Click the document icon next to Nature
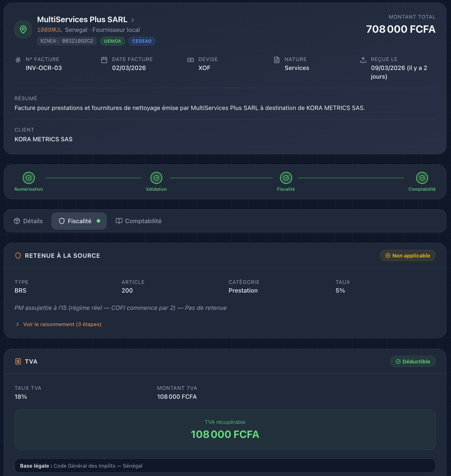This screenshot has height=476, width=451. (277, 60)
